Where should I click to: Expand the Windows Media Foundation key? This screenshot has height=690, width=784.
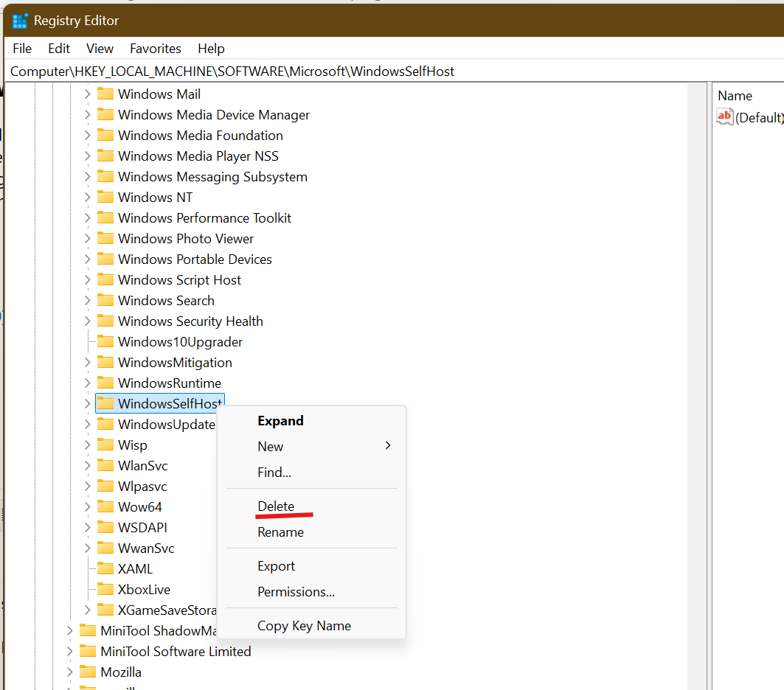88,136
